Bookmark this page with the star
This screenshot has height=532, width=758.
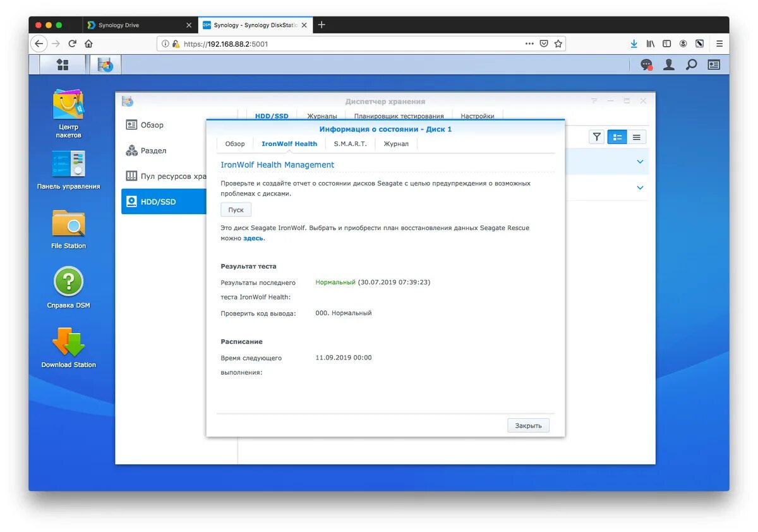tap(558, 44)
